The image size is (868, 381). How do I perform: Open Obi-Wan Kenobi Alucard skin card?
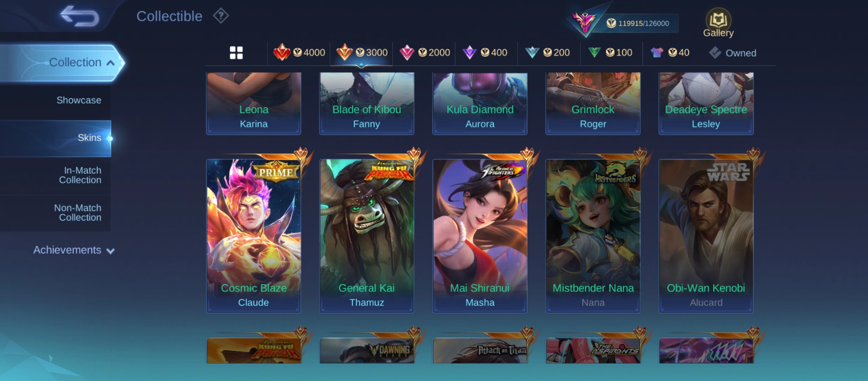click(x=706, y=236)
